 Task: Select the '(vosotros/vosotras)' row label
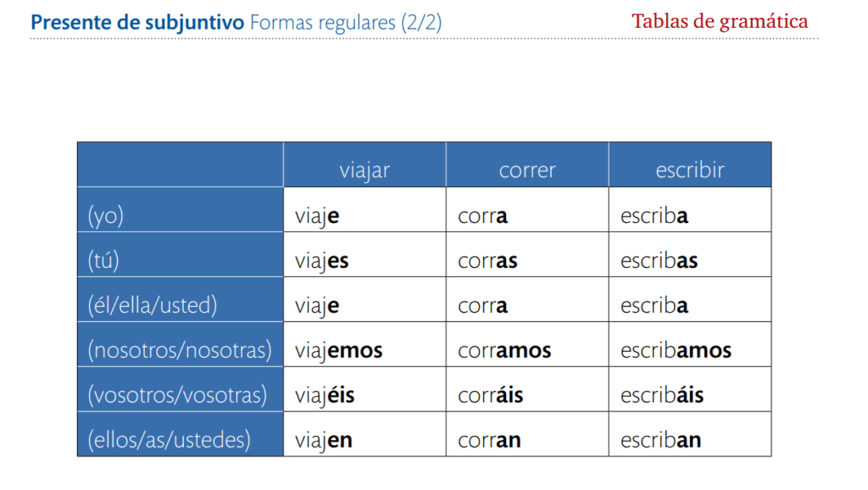click(x=178, y=395)
